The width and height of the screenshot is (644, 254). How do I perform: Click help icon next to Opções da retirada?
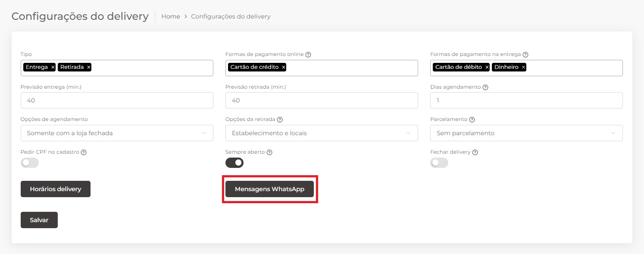pyautogui.click(x=280, y=120)
